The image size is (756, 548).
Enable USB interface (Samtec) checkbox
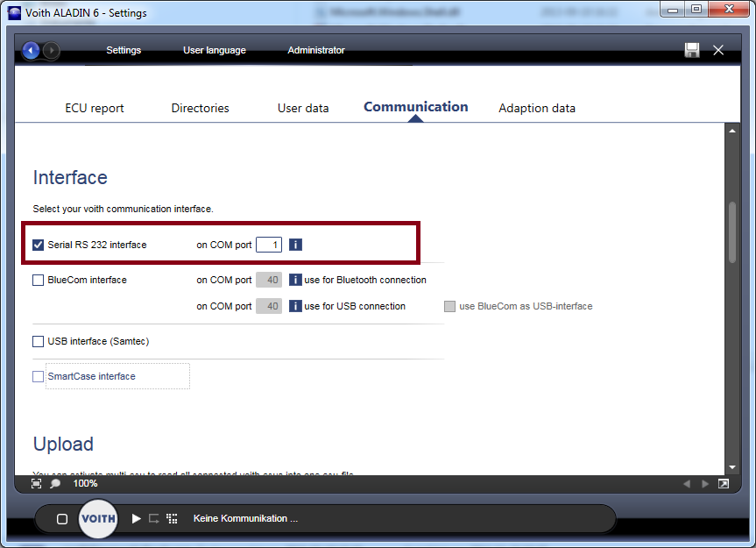(38, 342)
